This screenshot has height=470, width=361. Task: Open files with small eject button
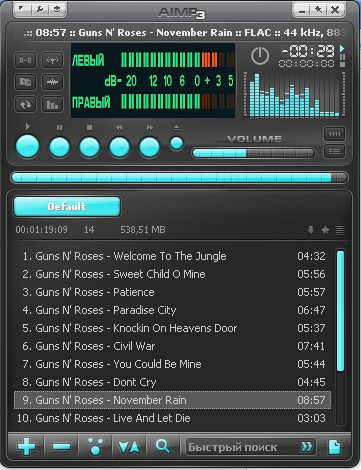point(176,143)
